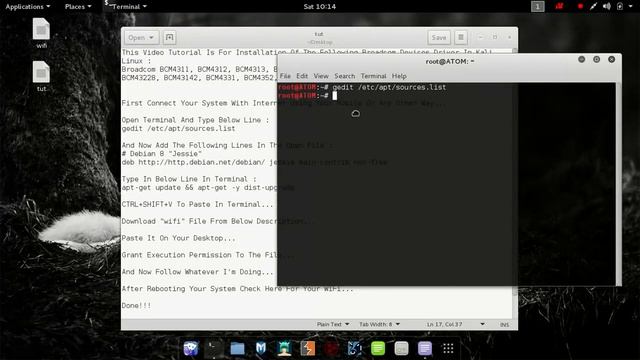Minimize the terminal window
Viewport: 640px width, 360px height.
click(x=582, y=60)
